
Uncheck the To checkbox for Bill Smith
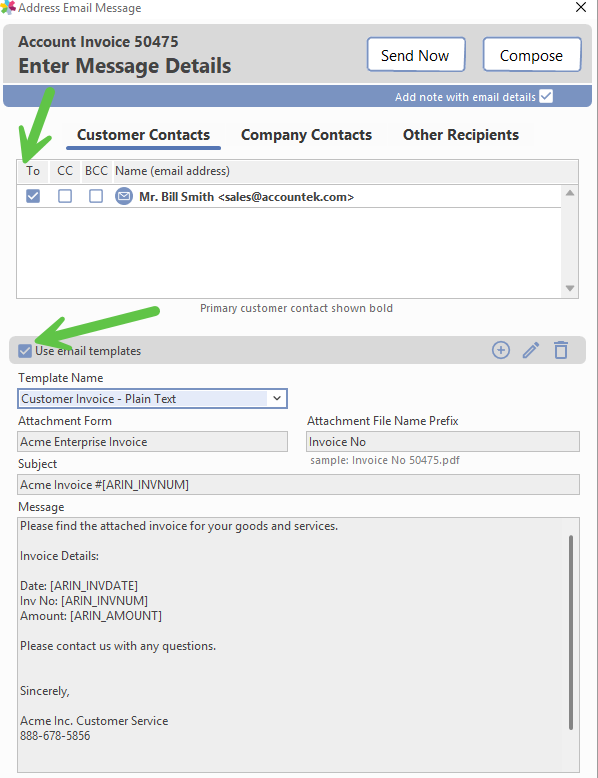pos(33,196)
